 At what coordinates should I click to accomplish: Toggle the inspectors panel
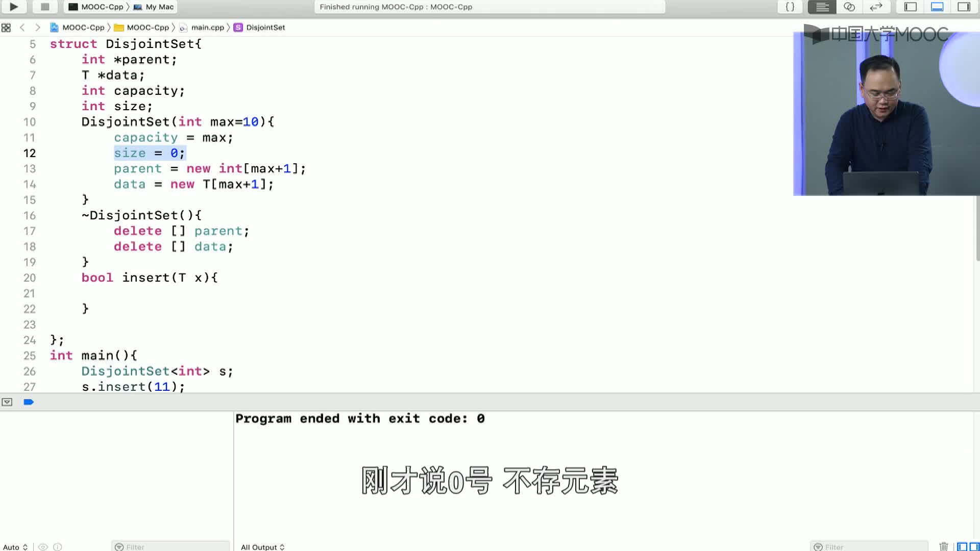(x=964, y=7)
